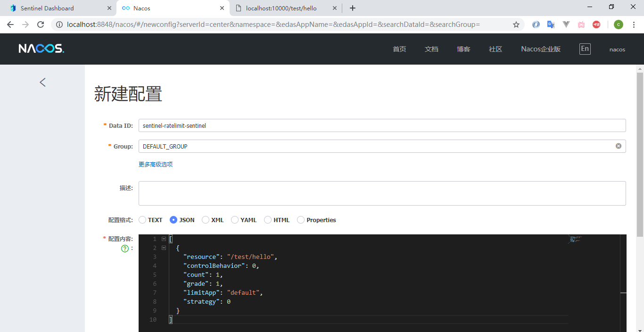644x332 pixels.
Task: Open the 博客 menu item
Action: (x=463, y=49)
